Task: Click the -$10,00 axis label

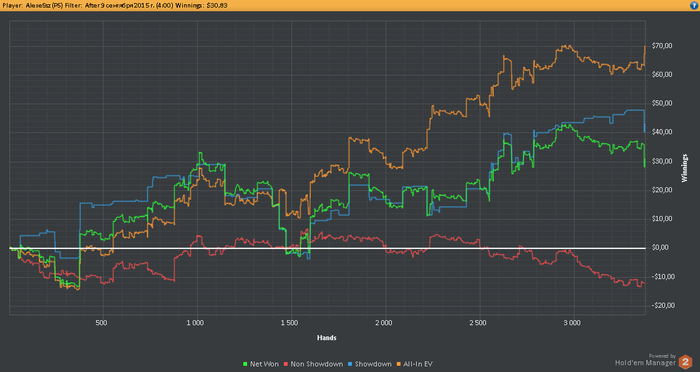Action: (663, 277)
